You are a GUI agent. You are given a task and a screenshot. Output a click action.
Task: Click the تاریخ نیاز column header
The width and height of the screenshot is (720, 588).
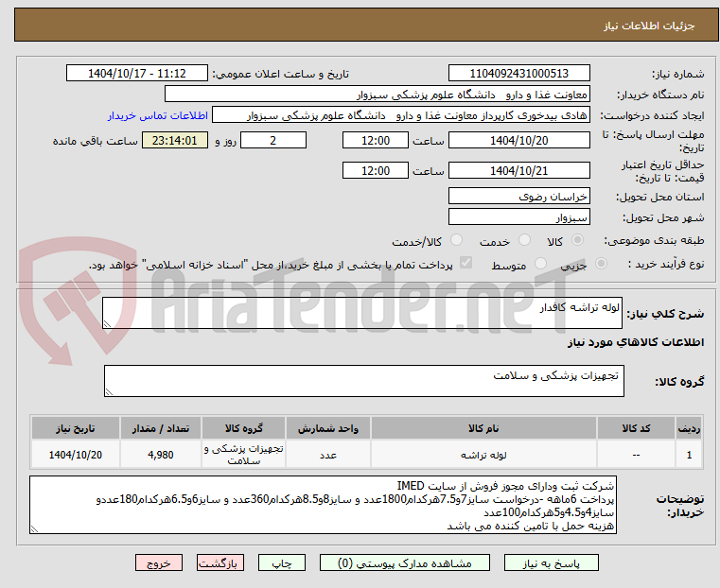pos(76,428)
